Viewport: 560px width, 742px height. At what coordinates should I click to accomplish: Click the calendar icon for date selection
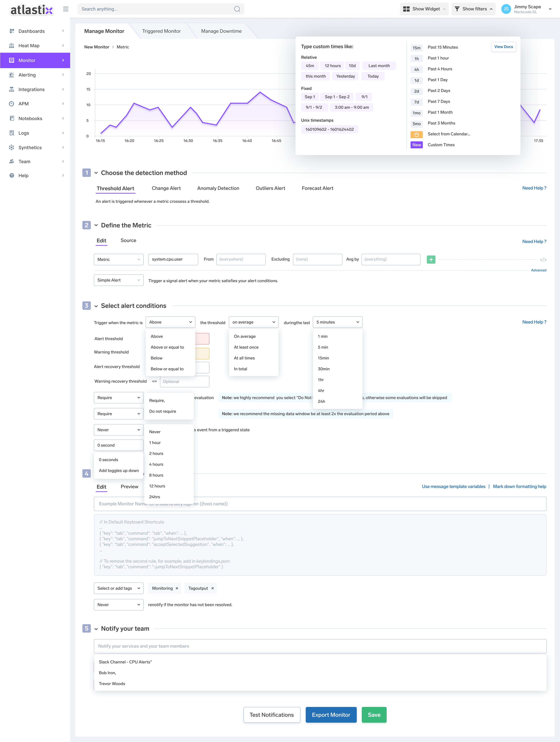point(416,134)
